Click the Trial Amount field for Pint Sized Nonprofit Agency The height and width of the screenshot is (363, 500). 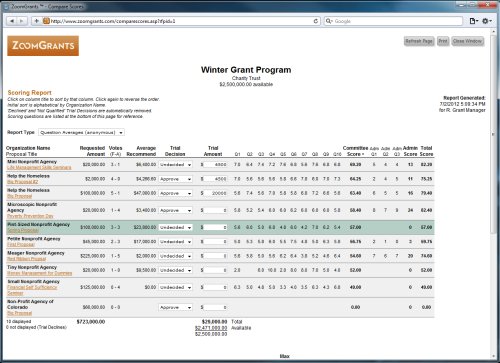pos(215,227)
